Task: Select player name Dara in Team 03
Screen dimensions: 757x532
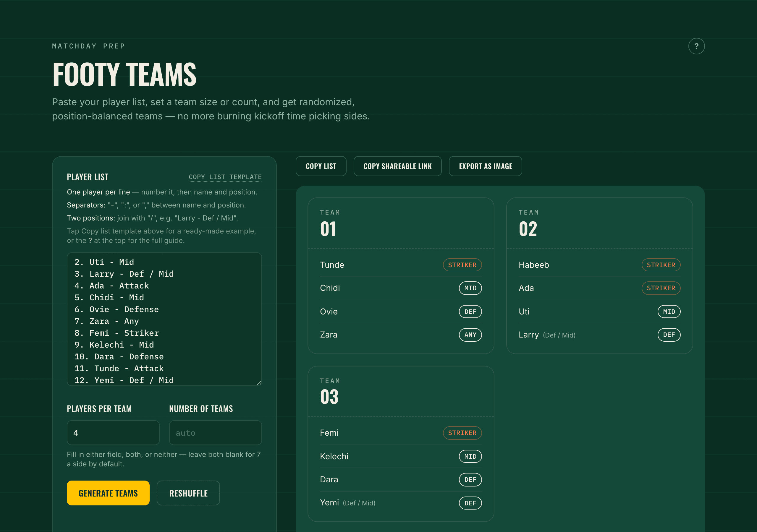Action: pos(329,479)
